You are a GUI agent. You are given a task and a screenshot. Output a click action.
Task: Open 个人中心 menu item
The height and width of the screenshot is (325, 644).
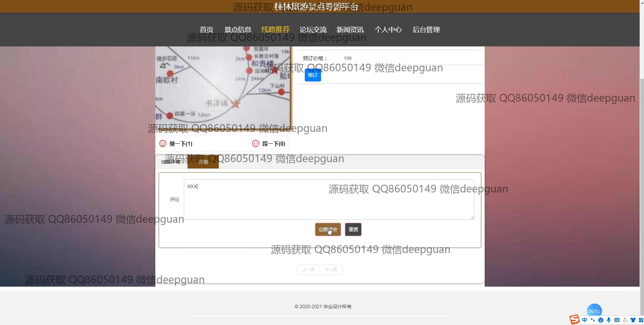pyautogui.click(x=388, y=30)
